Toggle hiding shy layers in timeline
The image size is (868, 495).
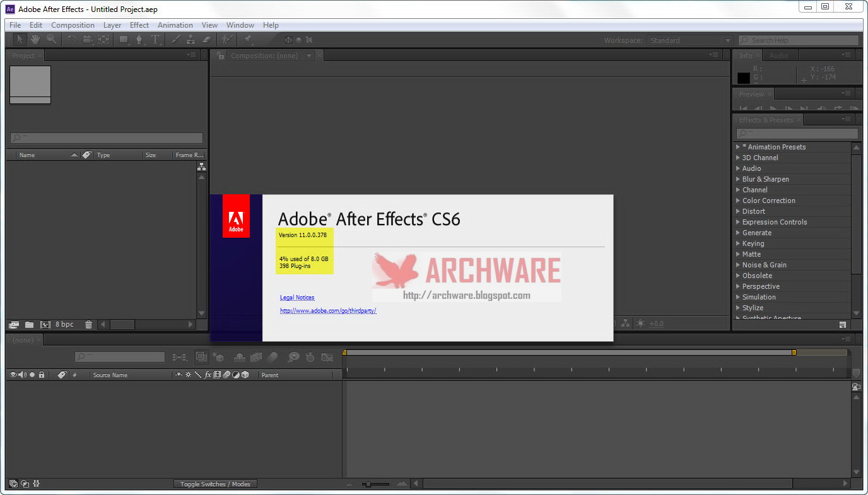[x=240, y=357]
